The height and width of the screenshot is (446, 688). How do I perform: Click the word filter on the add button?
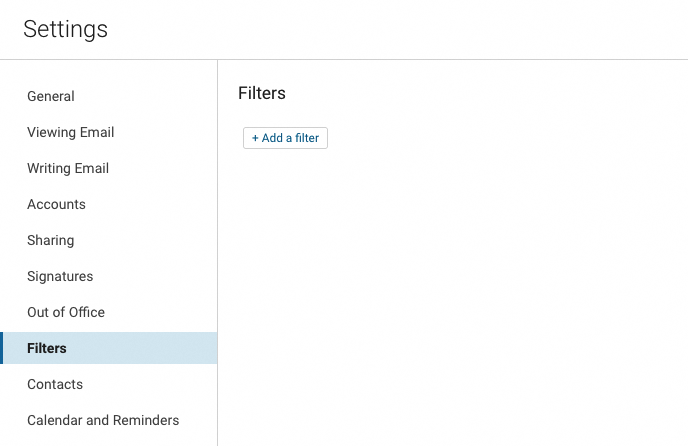(x=306, y=138)
